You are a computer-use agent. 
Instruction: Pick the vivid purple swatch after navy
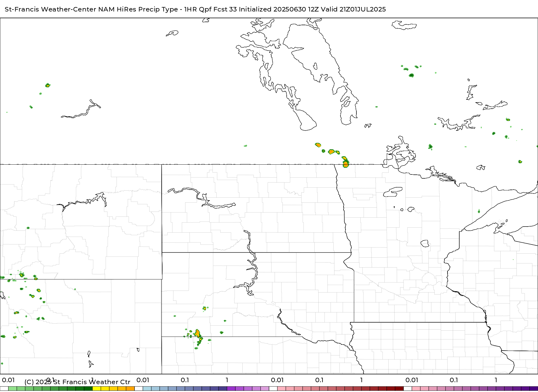click(231, 389)
